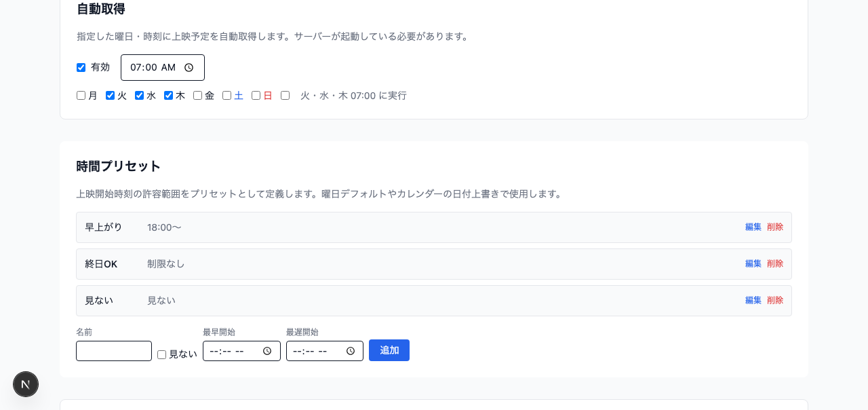The height and width of the screenshot is (410, 868).
Task: Toggle the 日 day checkbox
Action: [256, 95]
